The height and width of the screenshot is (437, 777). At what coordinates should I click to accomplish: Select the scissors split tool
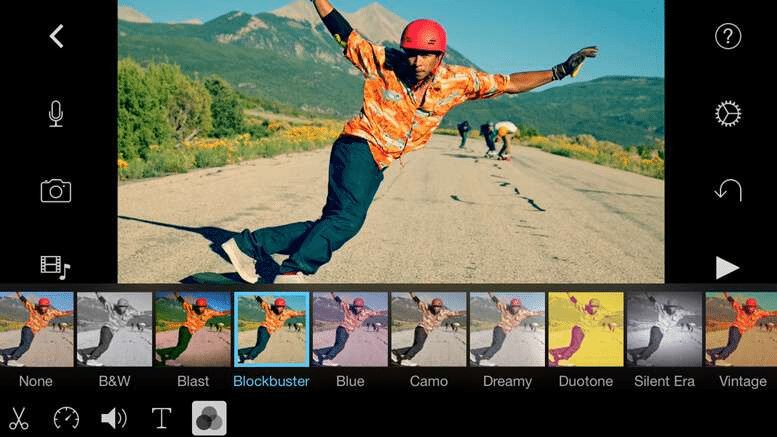[x=18, y=418]
